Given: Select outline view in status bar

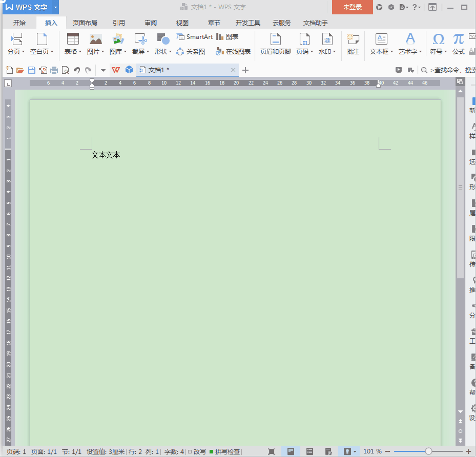Looking at the screenshot, I should coord(309,451).
